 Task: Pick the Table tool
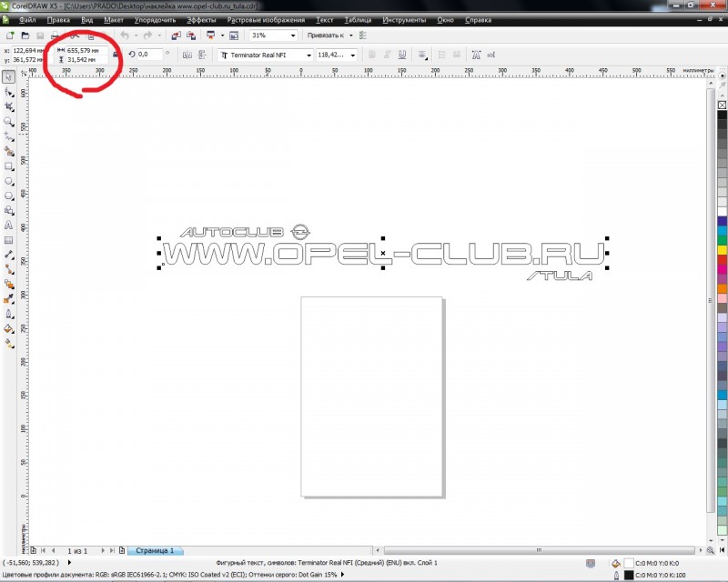pos(8,239)
